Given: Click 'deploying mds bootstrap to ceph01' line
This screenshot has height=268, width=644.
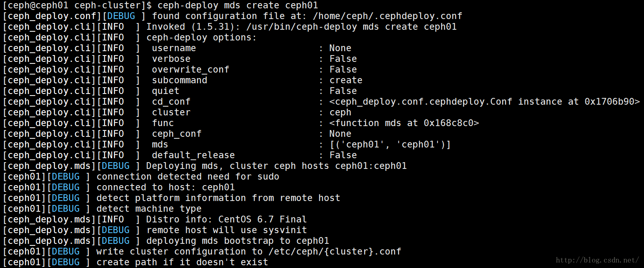Looking at the screenshot, I should [238, 241].
